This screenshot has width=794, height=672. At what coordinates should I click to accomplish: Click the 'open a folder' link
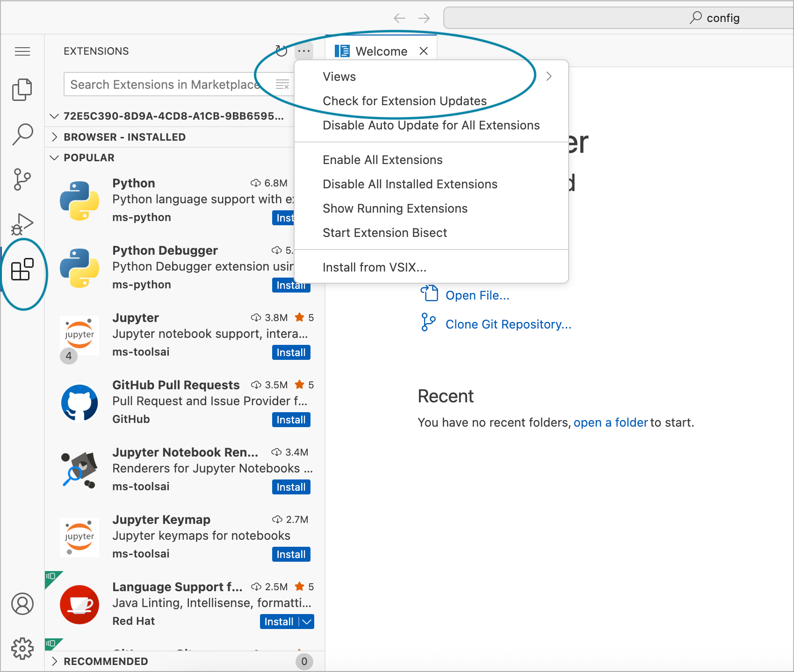tap(611, 422)
